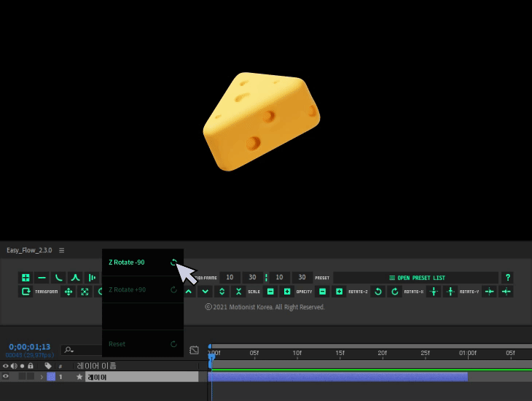Click the 0;00;01;13 current timecode
The image size is (532, 401).
pos(30,346)
